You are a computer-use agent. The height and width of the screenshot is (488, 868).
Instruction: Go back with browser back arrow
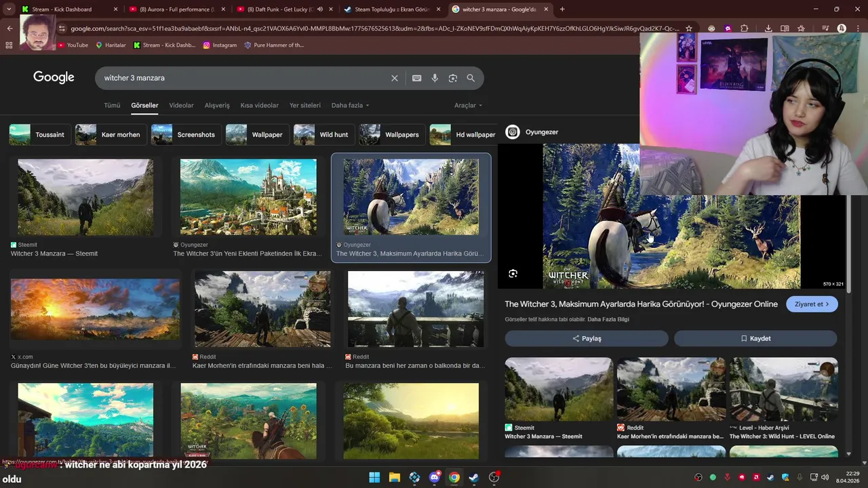coord(9,28)
